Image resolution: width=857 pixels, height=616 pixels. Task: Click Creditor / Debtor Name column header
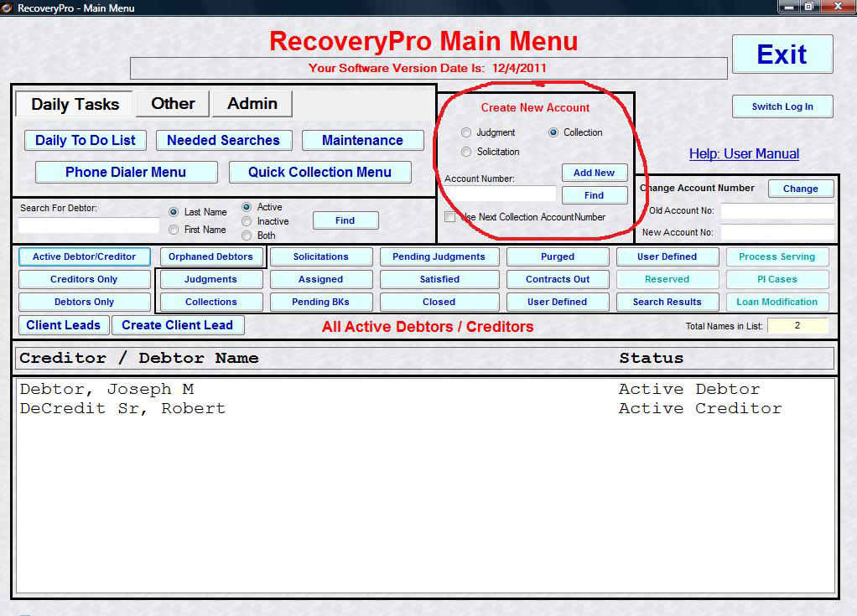point(139,358)
